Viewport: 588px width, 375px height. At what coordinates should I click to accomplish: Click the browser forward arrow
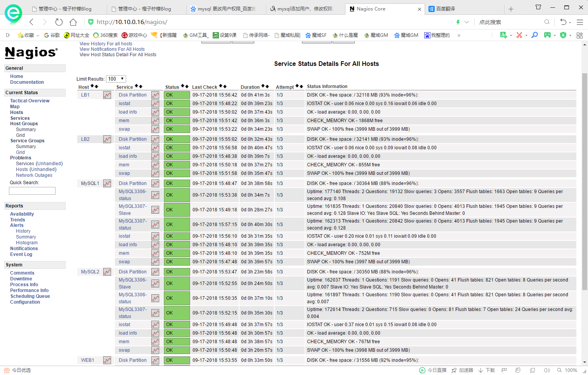(x=45, y=22)
